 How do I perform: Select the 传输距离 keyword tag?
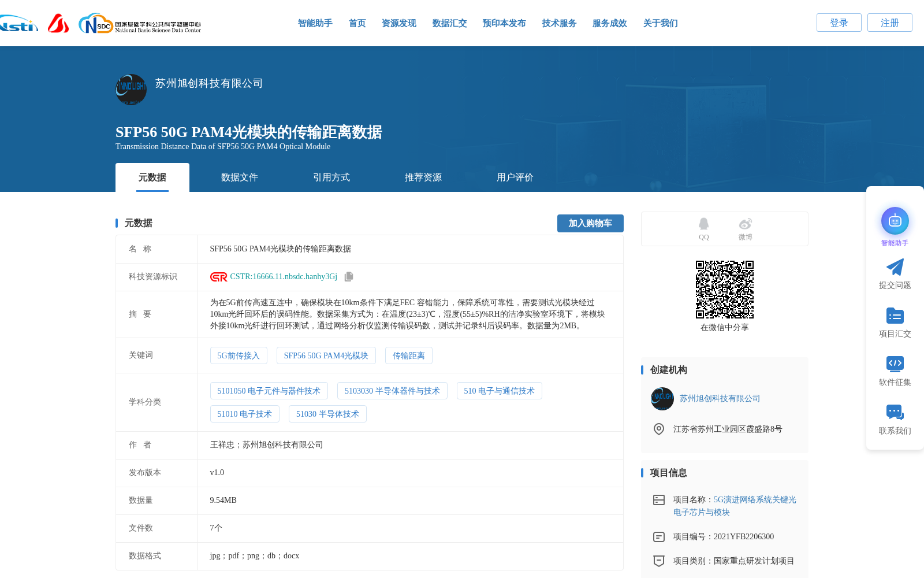408,355
